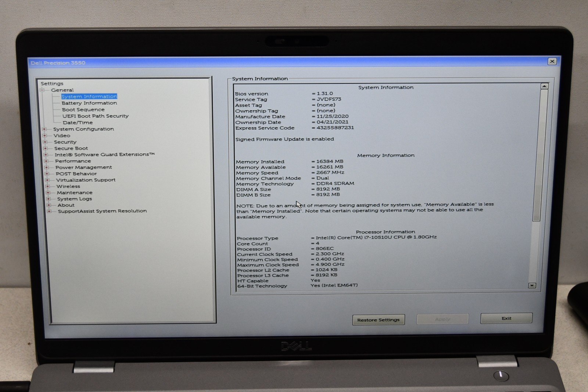Viewport: 588px width, 392px height.
Task: Expand Intel Software Guard Extensions plus box
Action: pyautogui.click(x=46, y=155)
